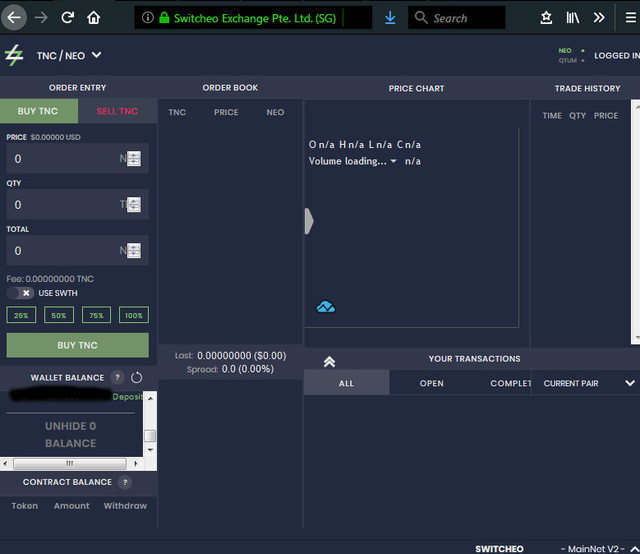The height and width of the screenshot is (554, 640).
Task: Expand MainNet V2 footer chevron
Action: click(635, 549)
